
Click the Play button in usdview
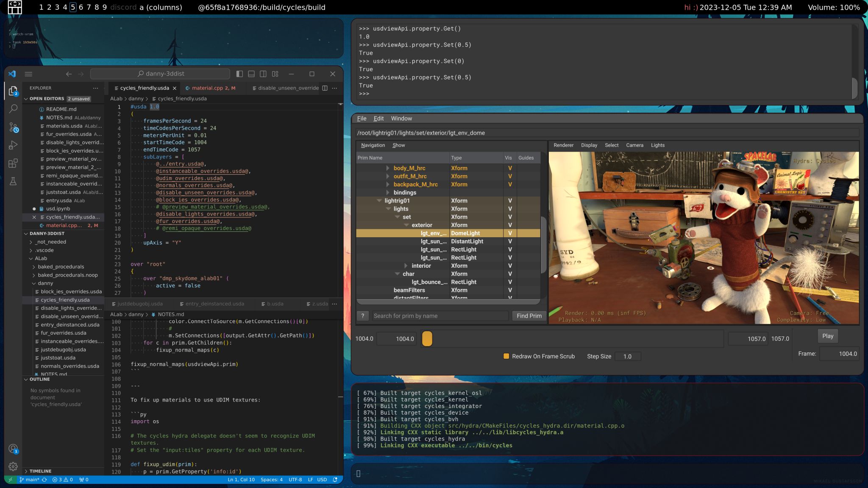click(828, 336)
